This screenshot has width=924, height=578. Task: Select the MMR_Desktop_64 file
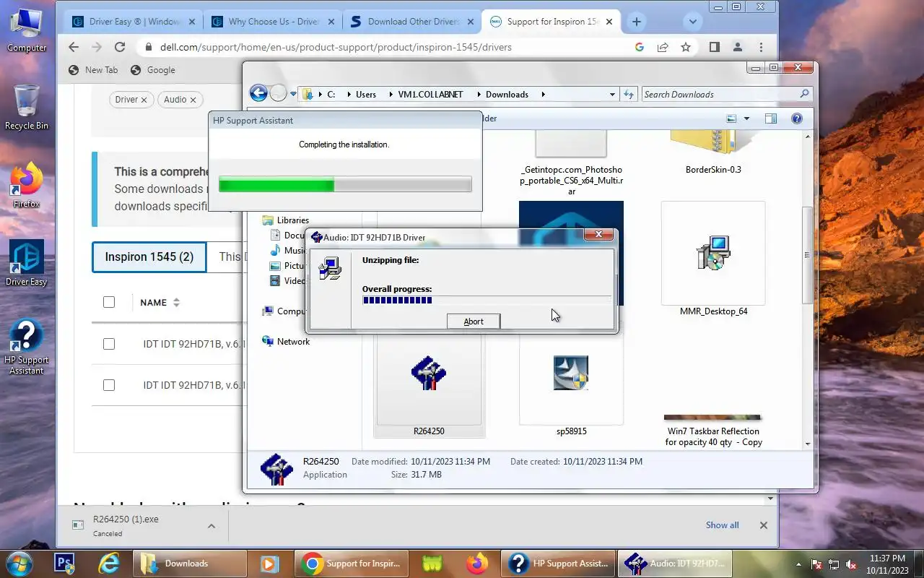tap(713, 259)
